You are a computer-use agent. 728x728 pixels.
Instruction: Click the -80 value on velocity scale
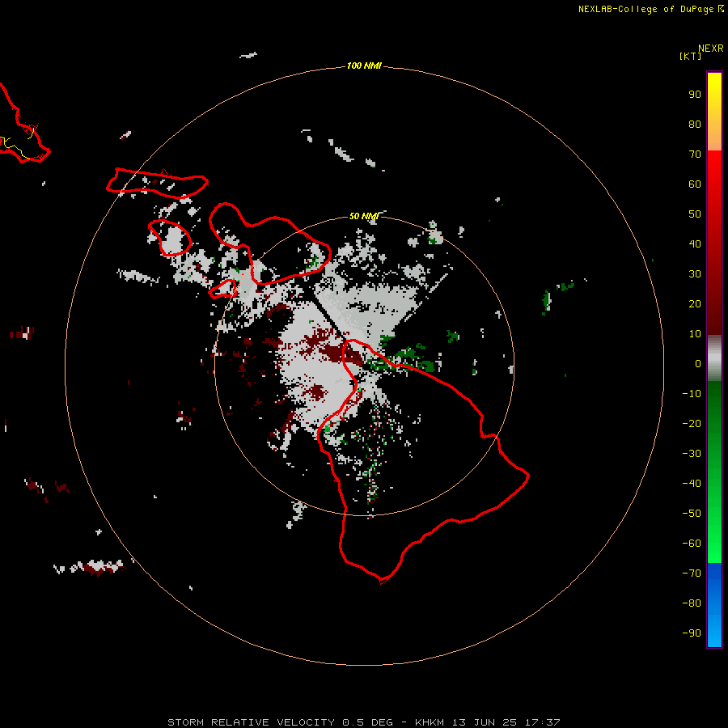tap(692, 603)
